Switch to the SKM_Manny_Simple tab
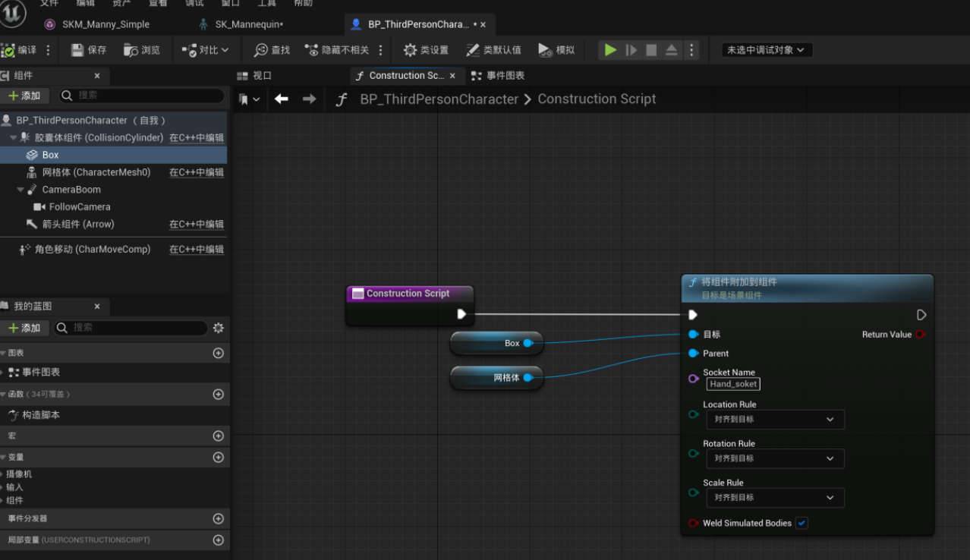970x560 pixels. pos(106,24)
